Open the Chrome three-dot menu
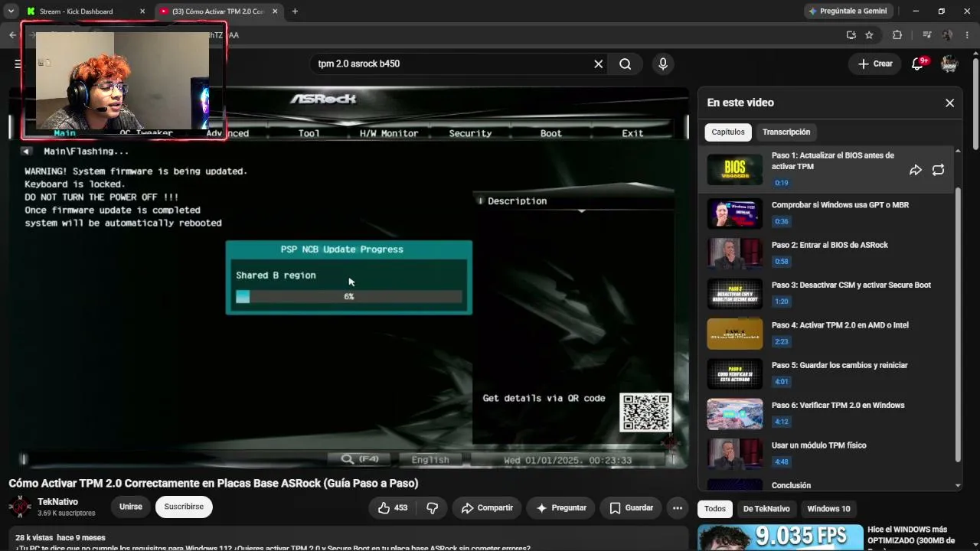Viewport: 980px width, 551px height. [x=968, y=35]
